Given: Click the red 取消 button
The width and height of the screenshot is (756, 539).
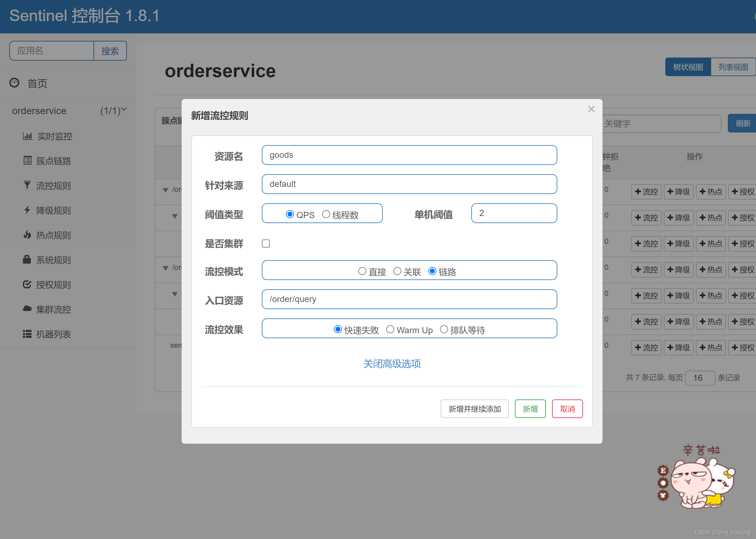Looking at the screenshot, I should (568, 409).
